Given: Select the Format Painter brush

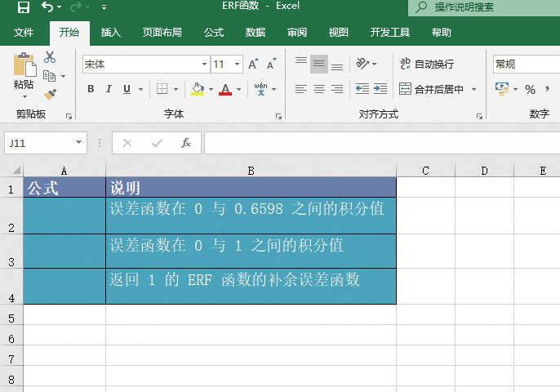Looking at the screenshot, I should [50, 95].
